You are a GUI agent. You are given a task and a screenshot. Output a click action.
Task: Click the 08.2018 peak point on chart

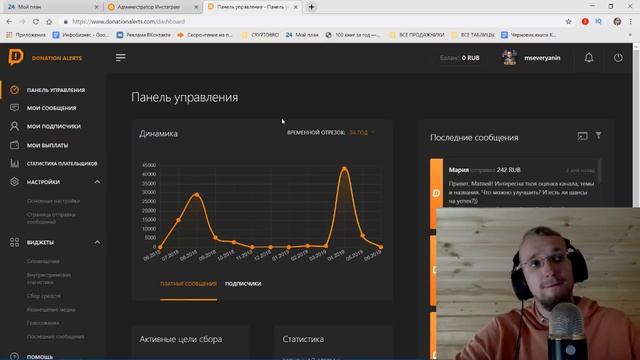coord(197,195)
